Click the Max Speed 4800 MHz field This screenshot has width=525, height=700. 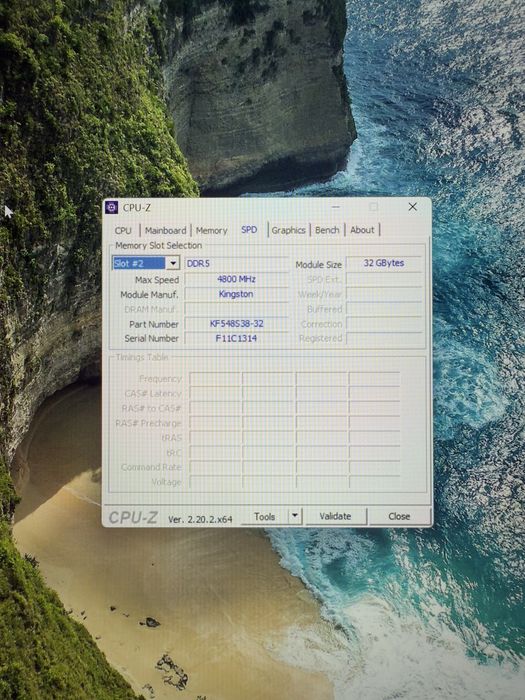(x=237, y=279)
